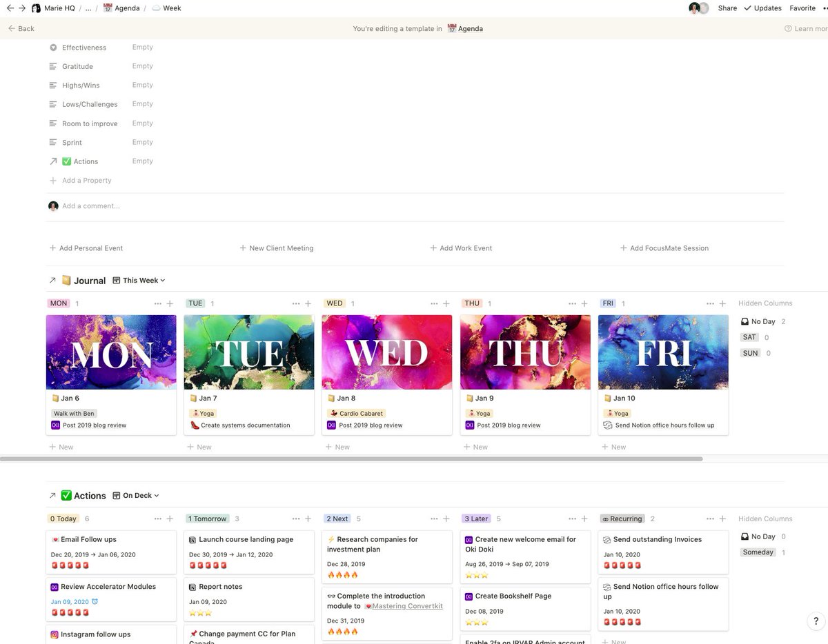Open the THU column options menu
Screen dimensions: 828x644
pos(572,303)
